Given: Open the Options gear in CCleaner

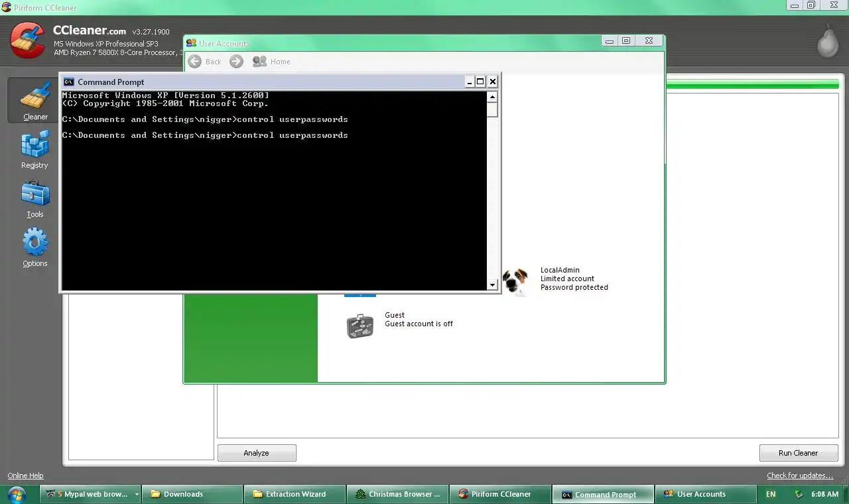Looking at the screenshot, I should [x=35, y=247].
